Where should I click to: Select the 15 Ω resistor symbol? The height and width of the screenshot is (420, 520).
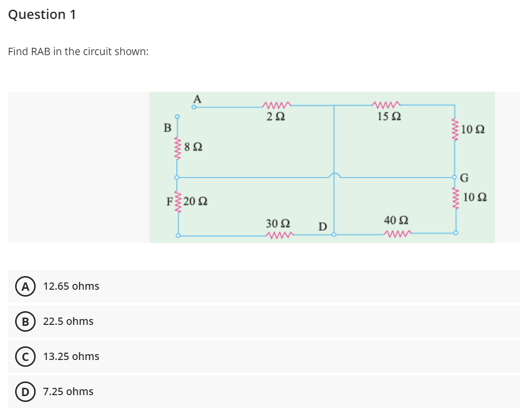(x=386, y=104)
